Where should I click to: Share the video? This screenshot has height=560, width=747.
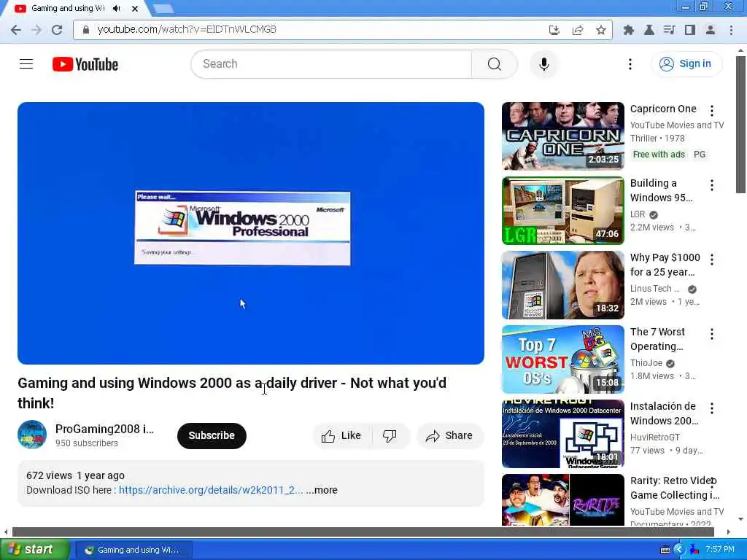point(449,435)
